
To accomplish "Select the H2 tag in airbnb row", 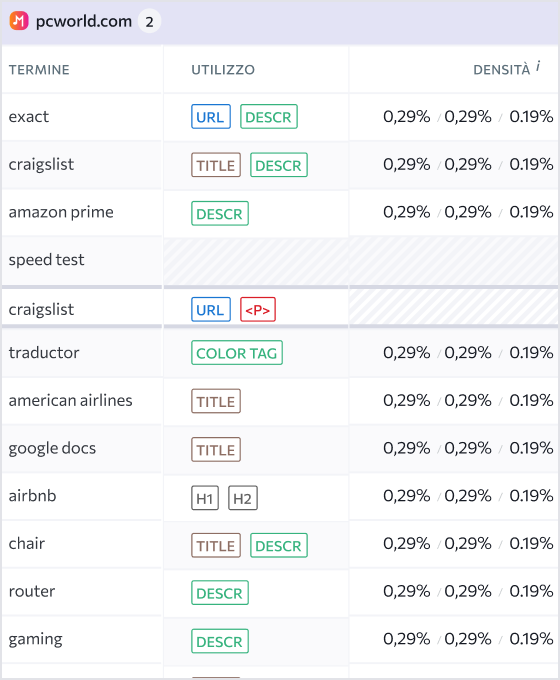I will pos(243,498).
